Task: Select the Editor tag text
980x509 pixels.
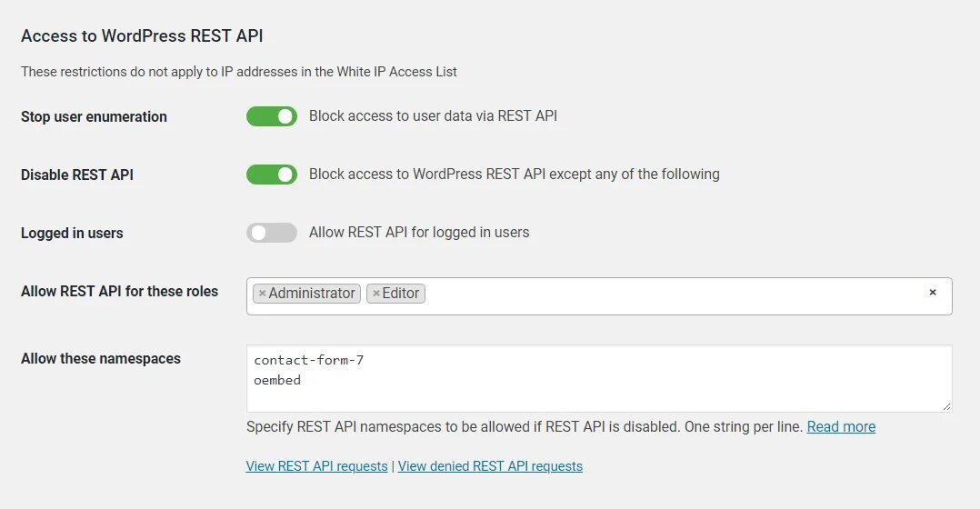Action: [401, 294]
